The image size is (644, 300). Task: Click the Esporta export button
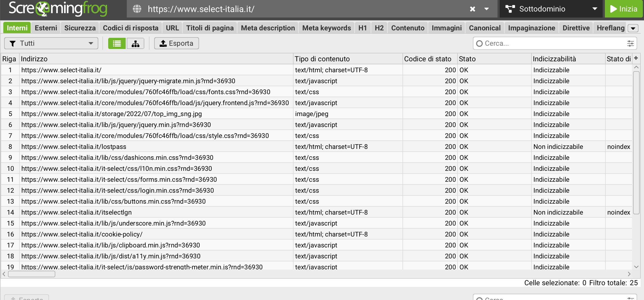[177, 43]
